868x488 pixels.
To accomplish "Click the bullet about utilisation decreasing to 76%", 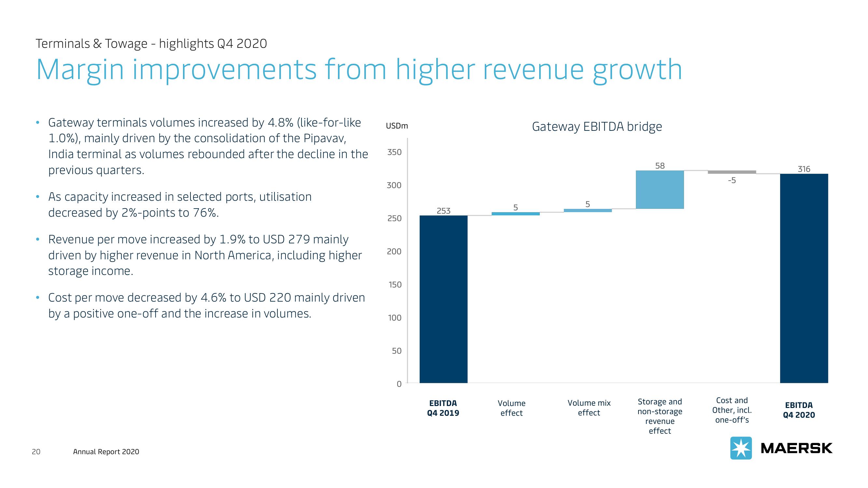I will tap(180, 205).
